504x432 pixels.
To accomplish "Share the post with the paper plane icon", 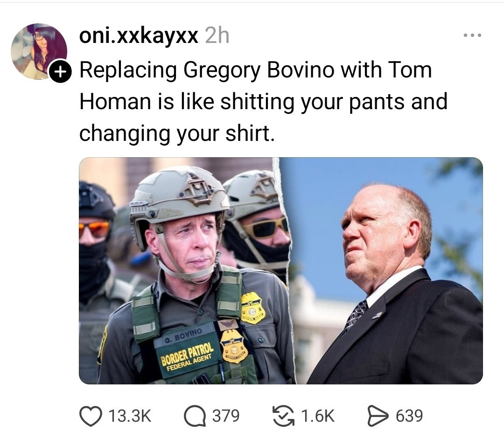I will tap(378, 416).
